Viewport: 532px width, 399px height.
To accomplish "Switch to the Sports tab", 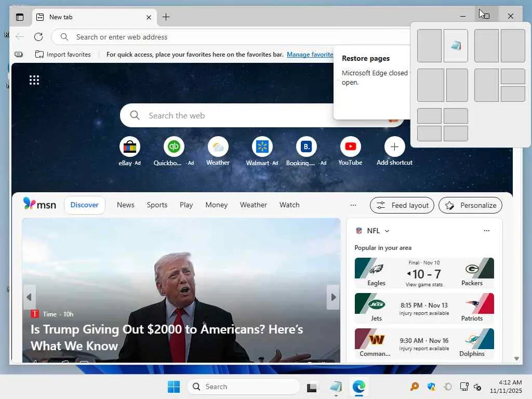I will click(x=157, y=205).
